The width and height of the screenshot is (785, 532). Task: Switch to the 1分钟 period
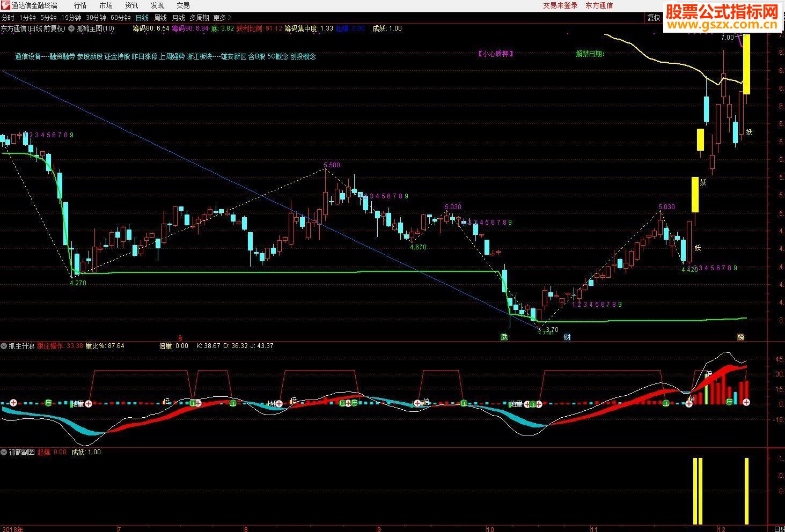point(27,18)
